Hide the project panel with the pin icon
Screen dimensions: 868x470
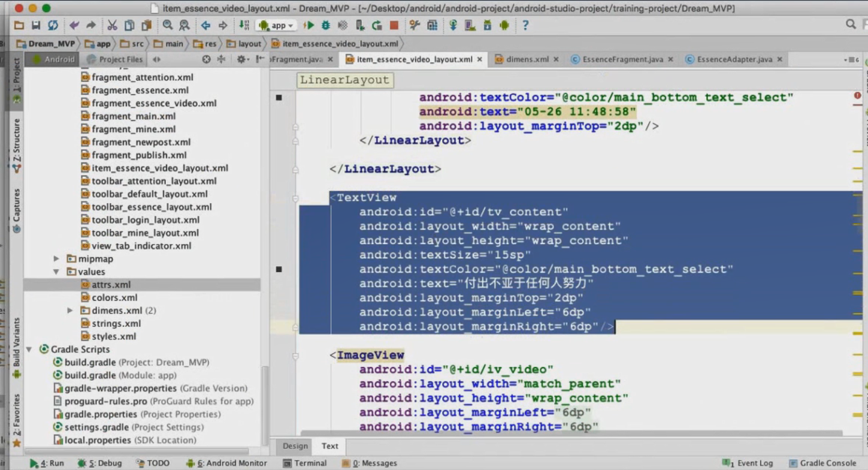pos(260,59)
